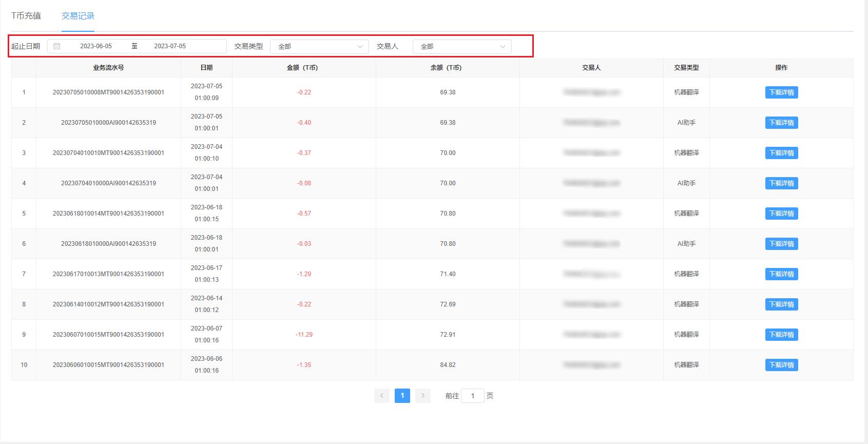Go to next page arrow

(x=422, y=396)
